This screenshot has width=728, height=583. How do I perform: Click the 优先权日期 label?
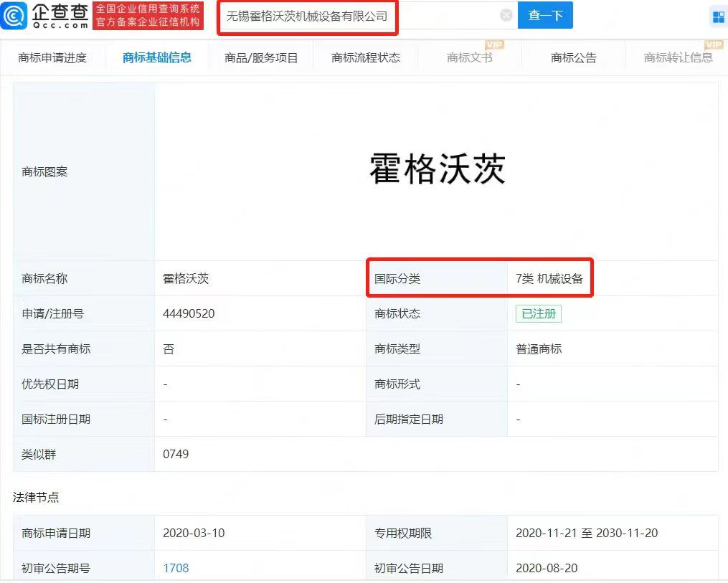click(50, 384)
